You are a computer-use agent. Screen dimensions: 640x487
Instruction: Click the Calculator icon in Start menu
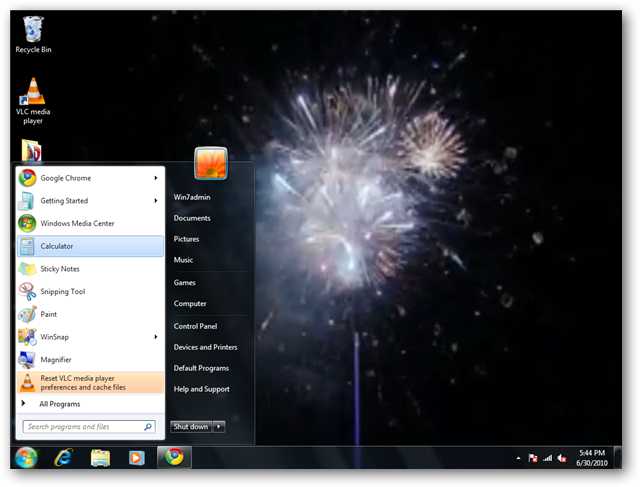point(27,246)
